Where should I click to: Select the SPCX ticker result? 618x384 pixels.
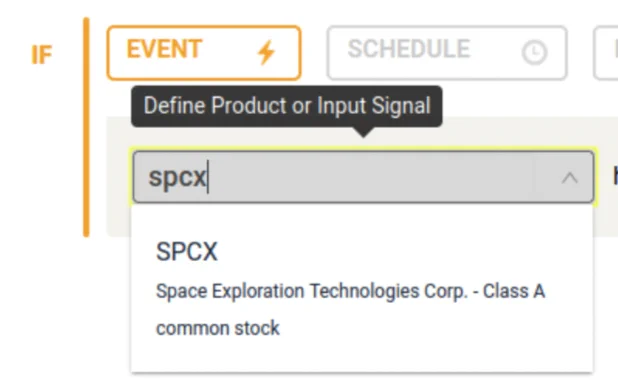[186, 252]
